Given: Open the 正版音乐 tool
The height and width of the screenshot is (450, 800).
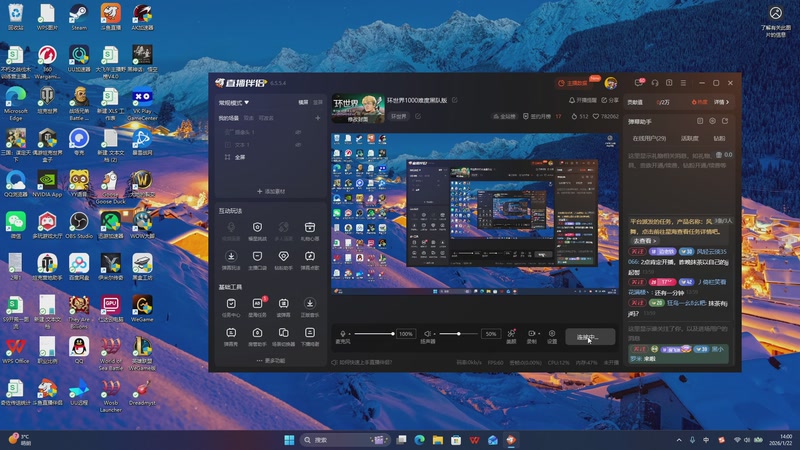Looking at the screenshot, I should (310, 308).
